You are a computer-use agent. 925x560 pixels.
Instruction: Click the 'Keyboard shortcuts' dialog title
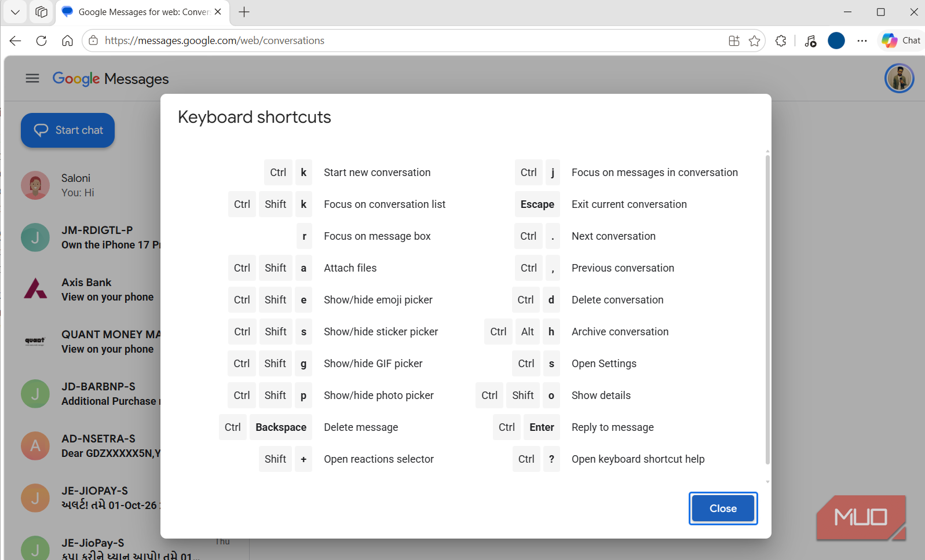coord(254,117)
